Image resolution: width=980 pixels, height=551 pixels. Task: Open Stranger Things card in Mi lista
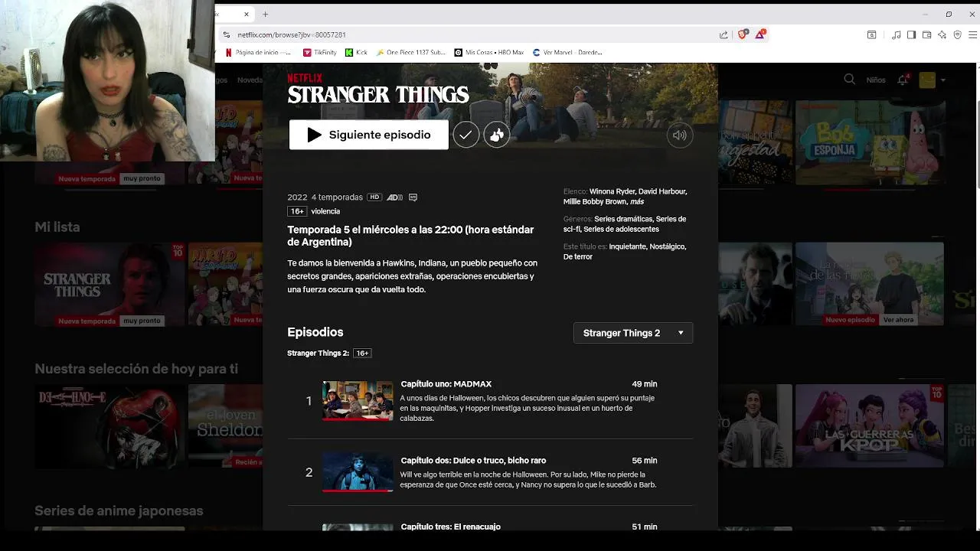point(109,285)
